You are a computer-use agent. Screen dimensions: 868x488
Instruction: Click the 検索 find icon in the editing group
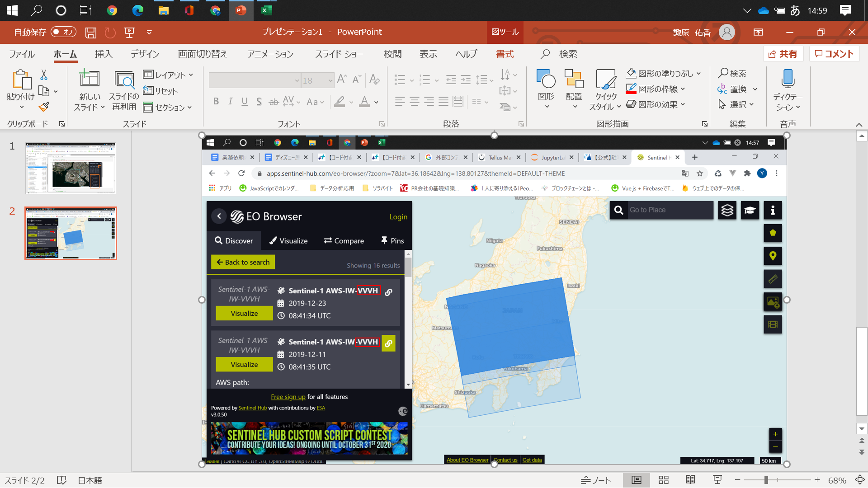pyautogui.click(x=732, y=73)
